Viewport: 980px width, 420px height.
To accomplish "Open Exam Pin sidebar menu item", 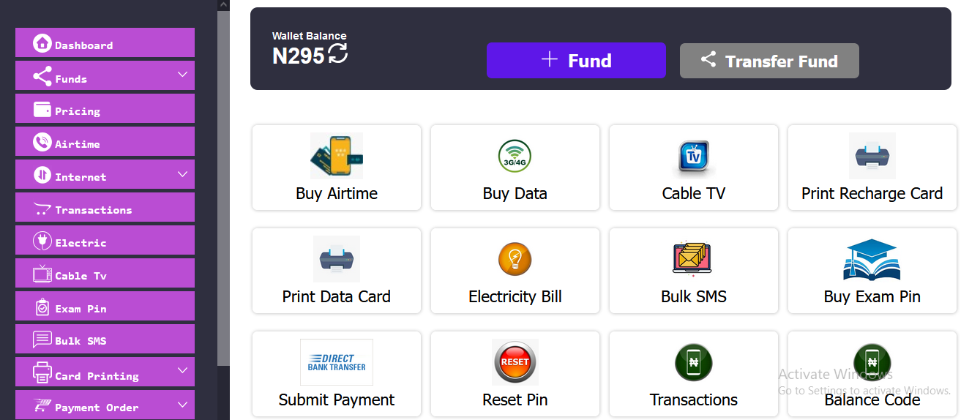I will point(105,306).
